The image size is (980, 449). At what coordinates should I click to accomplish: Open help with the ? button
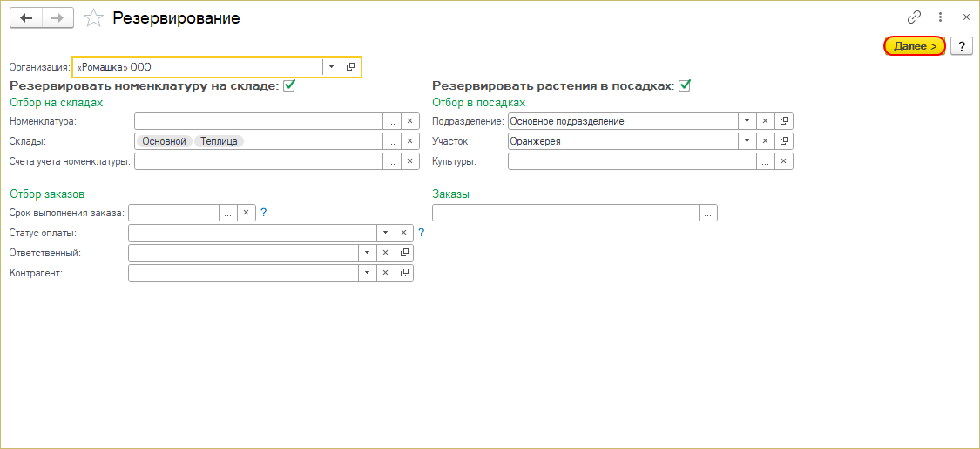[x=961, y=46]
